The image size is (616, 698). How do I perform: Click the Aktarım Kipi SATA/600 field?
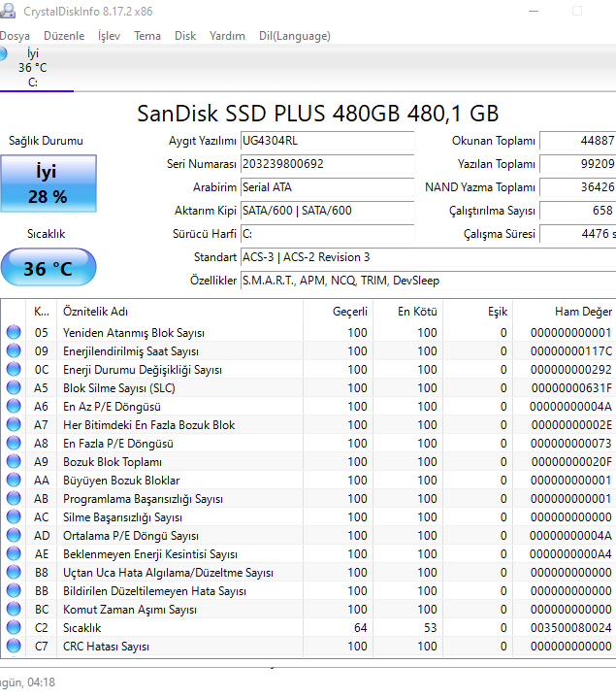pyautogui.click(x=327, y=211)
